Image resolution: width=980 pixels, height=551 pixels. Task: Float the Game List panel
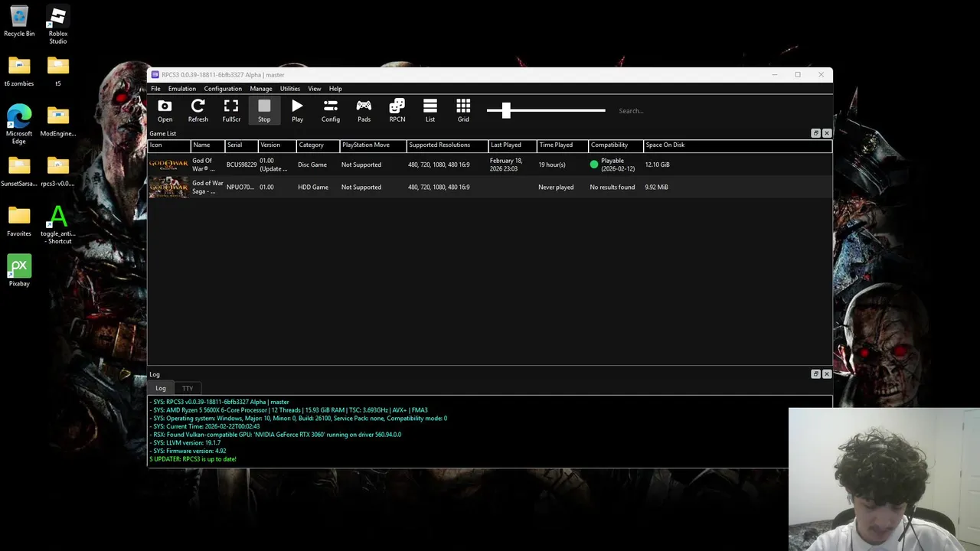[x=815, y=133]
